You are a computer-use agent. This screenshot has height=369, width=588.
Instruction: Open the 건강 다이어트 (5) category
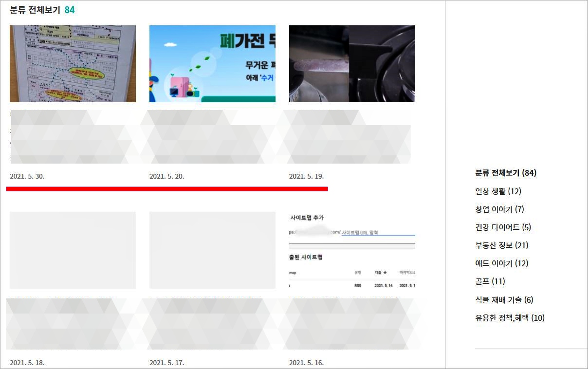(x=502, y=227)
